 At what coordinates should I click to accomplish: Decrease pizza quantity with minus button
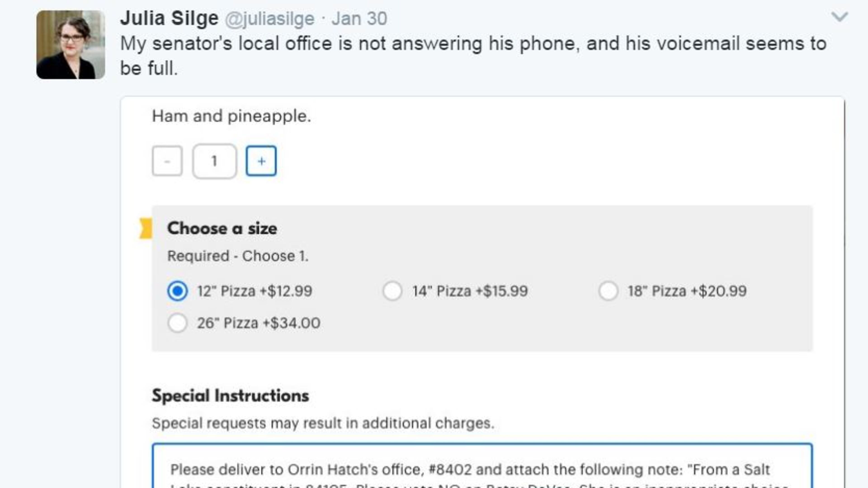(167, 161)
